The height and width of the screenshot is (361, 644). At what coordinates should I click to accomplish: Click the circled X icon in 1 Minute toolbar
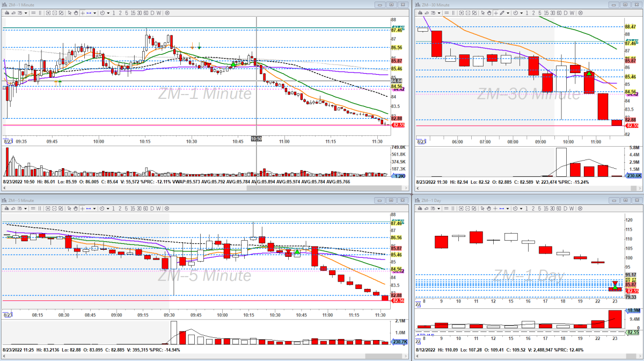tap(167, 13)
